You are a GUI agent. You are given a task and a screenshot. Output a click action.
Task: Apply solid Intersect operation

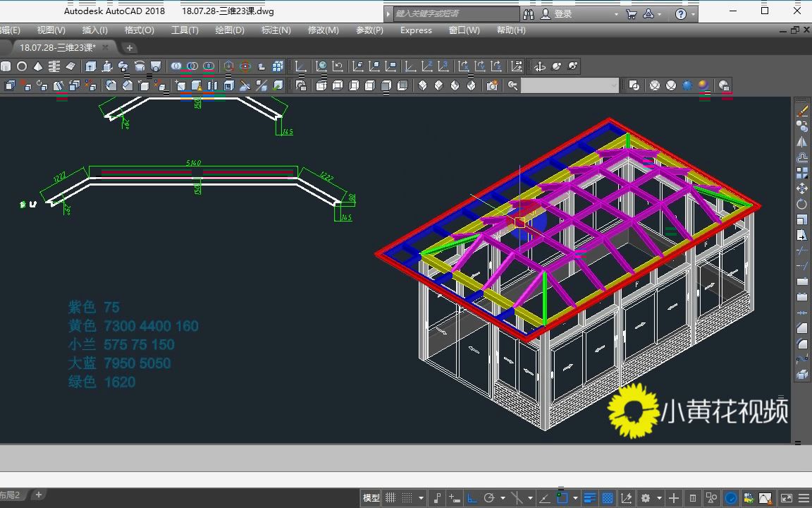(208, 66)
